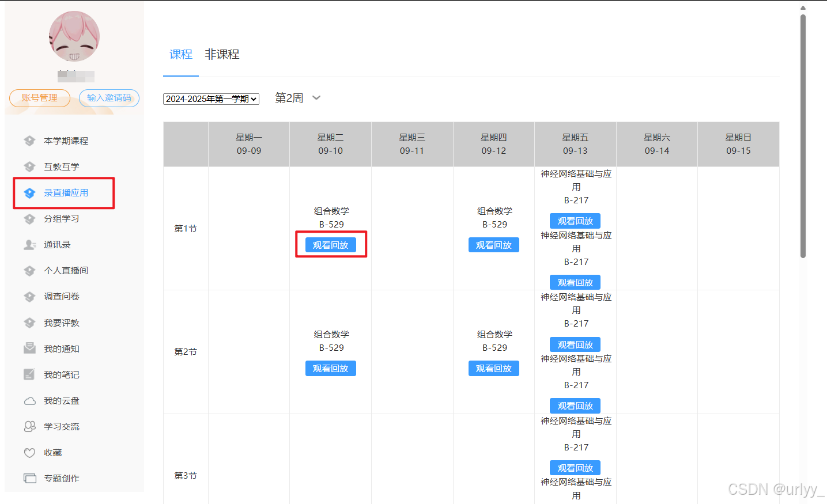This screenshot has width=827, height=504.
Task: Select the blue 录直播应用 sidebar icon
Action: (x=29, y=193)
